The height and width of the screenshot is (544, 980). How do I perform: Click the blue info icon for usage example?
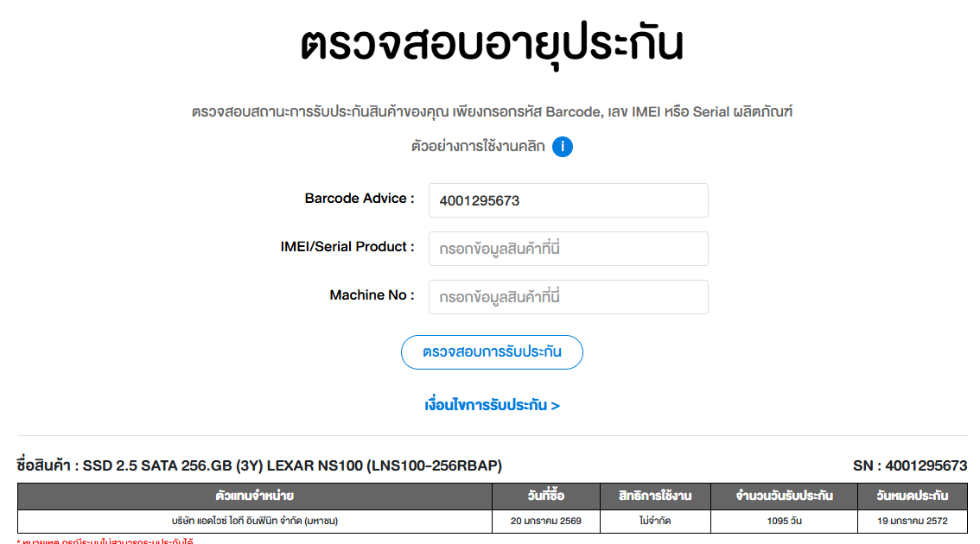pyautogui.click(x=563, y=147)
